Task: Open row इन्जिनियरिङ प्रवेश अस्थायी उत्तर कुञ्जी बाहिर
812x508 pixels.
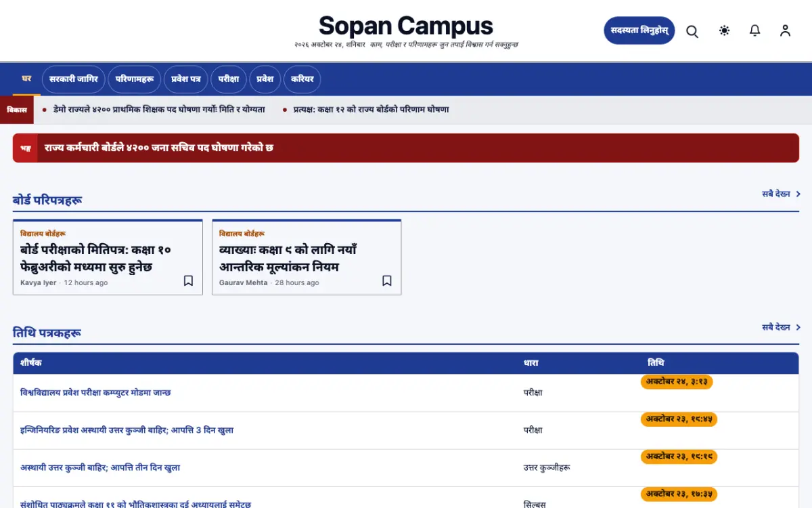Action: click(127, 430)
